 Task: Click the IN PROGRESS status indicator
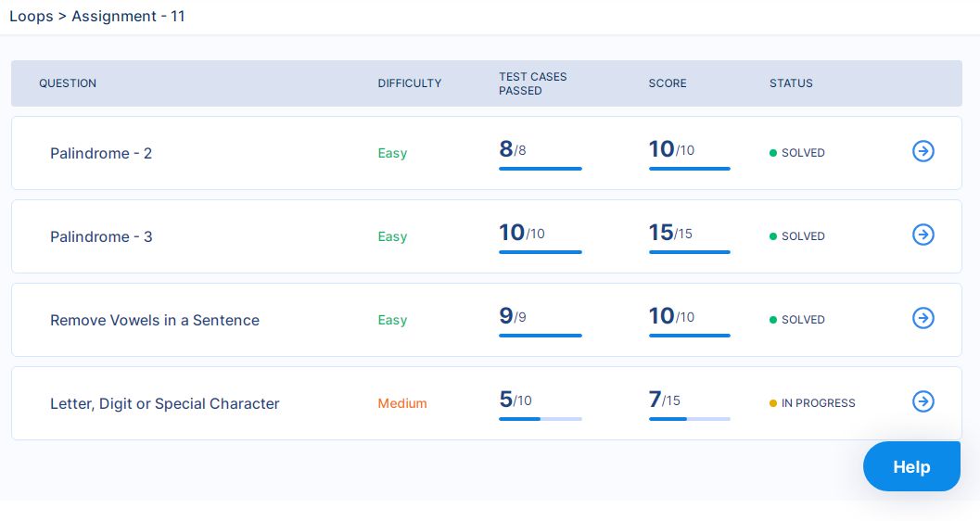[813, 403]
